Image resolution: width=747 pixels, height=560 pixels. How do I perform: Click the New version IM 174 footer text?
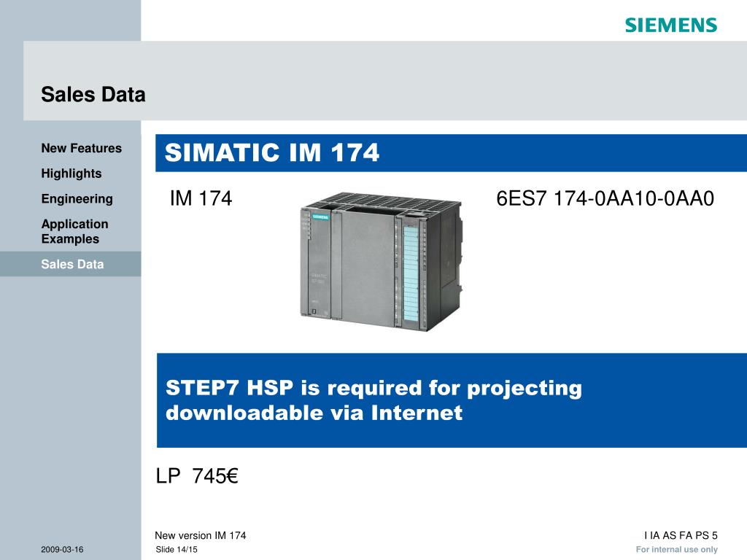[200, 535]
